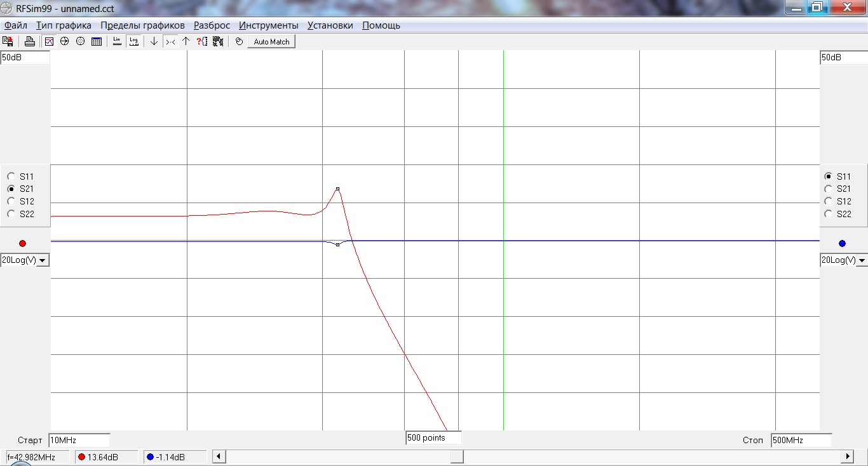Set the linear frequency scale (Lin) icon
The image size is (868, 466).
pyautogui.click(x=117, y=41)
